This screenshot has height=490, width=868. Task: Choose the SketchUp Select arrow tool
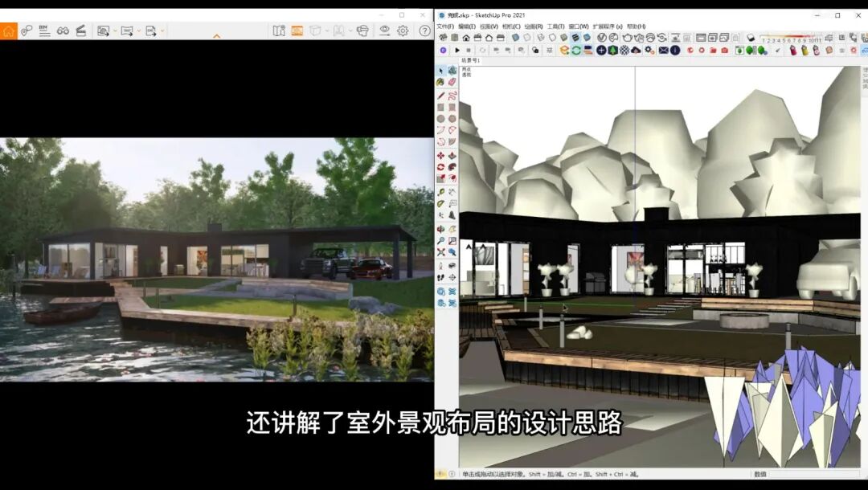(440, 71)
